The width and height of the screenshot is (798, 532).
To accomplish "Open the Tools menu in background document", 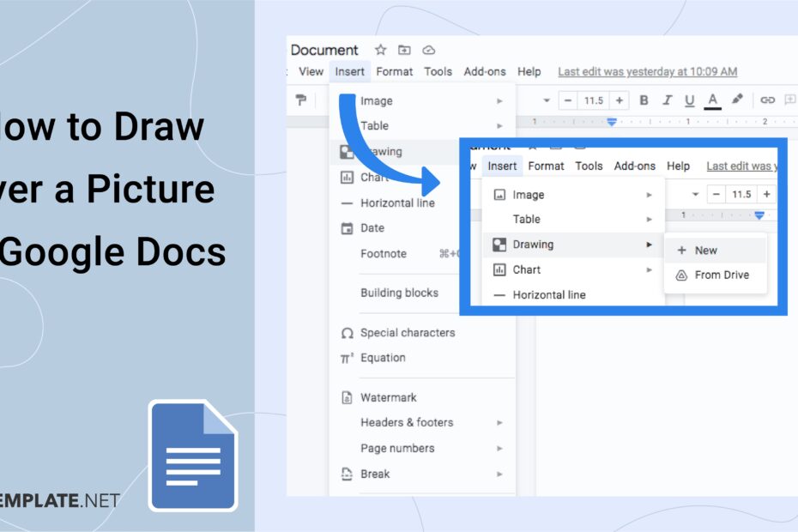I will tap(438, 72).
